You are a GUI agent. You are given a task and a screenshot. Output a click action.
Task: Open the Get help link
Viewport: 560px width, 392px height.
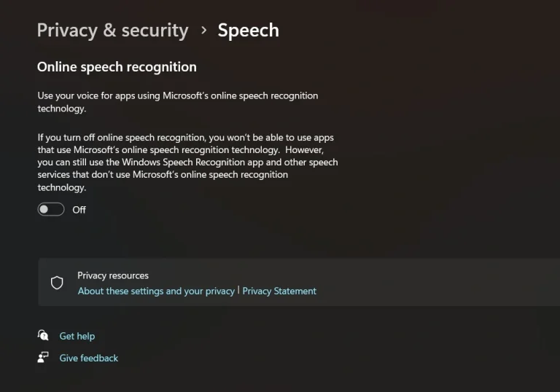click(77, 336)
